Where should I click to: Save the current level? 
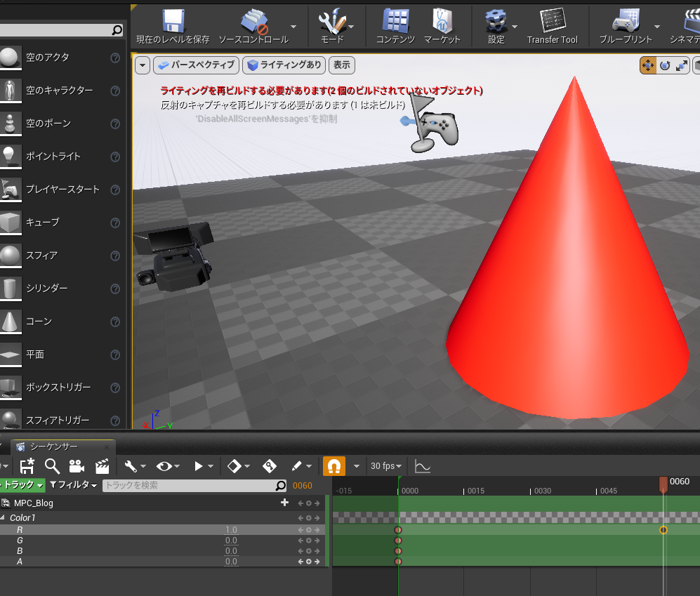[173, 22]
